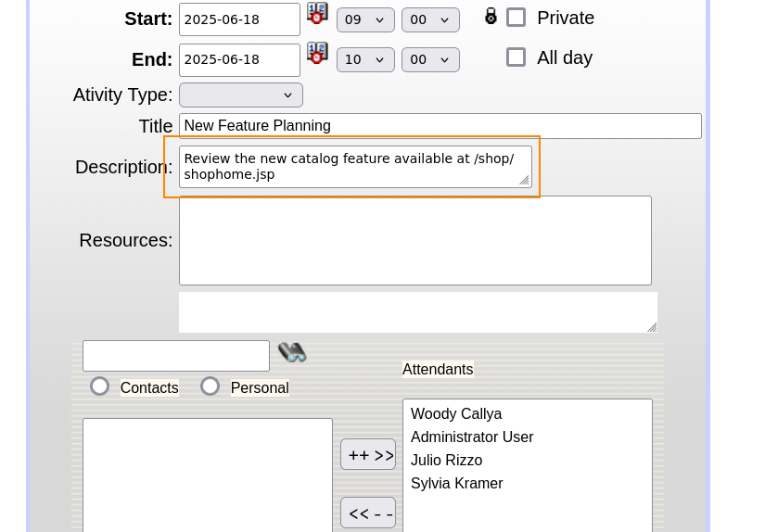The image size is (765, 532).
Task: Click the binoculars search icon
Action: coord(292,352)
